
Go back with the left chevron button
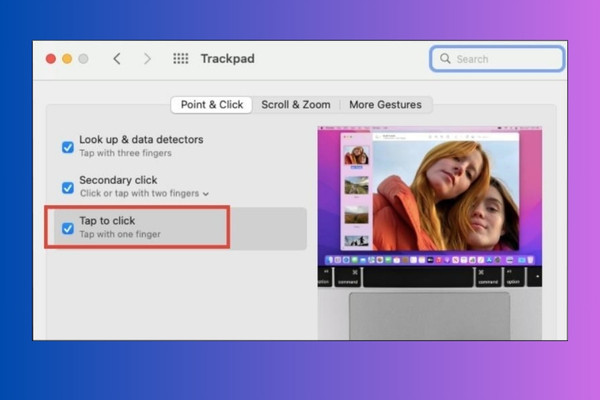pos(117,59)
